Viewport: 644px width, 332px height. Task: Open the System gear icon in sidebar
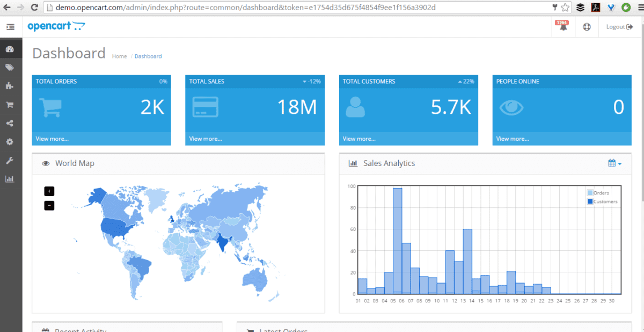(10, 142)
